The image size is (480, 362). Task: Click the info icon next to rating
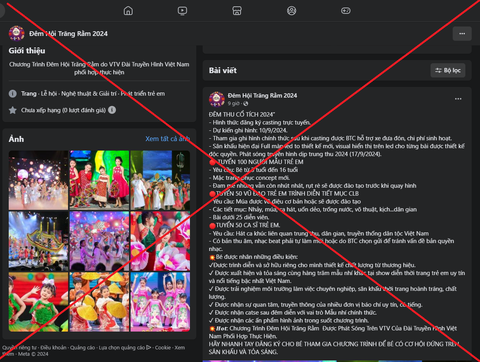[x=112, y=110]
